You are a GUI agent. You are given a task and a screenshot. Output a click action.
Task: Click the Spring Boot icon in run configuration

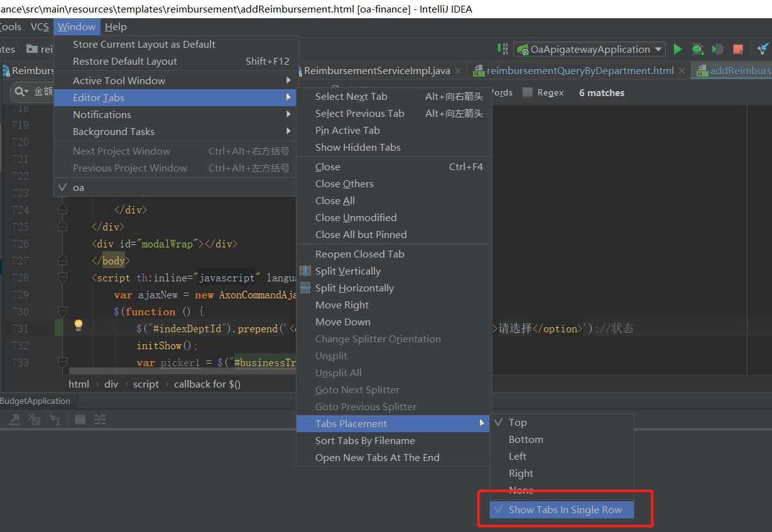click(x=522, y=49)
